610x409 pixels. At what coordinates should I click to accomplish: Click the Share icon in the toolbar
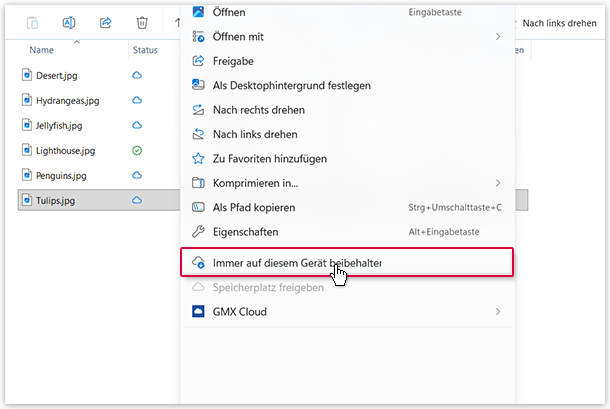[x=106, y=22]
